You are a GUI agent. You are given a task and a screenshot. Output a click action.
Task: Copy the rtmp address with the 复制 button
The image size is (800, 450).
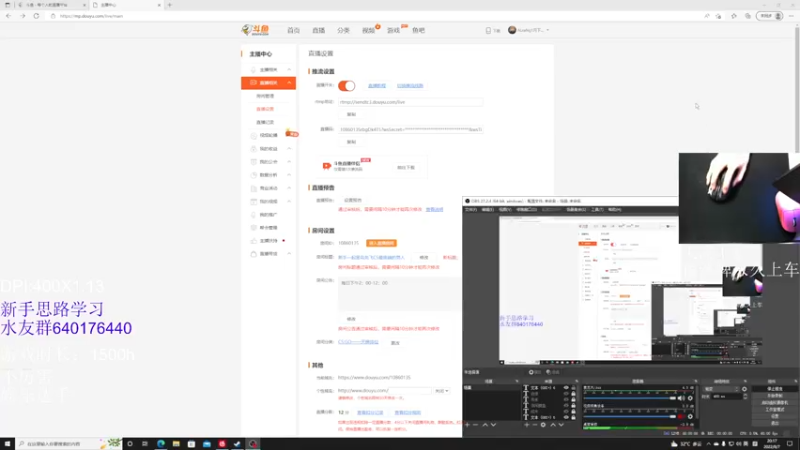[351, 114]
